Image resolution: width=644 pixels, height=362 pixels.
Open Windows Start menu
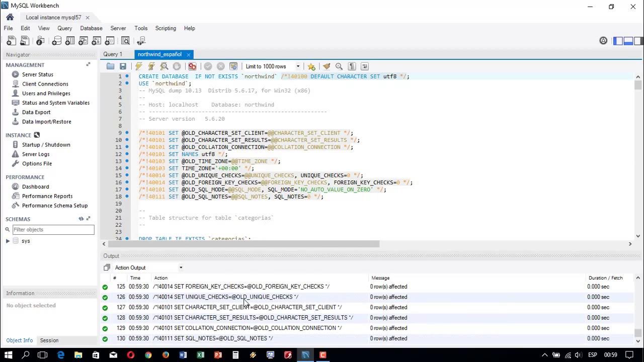[9, 355]
